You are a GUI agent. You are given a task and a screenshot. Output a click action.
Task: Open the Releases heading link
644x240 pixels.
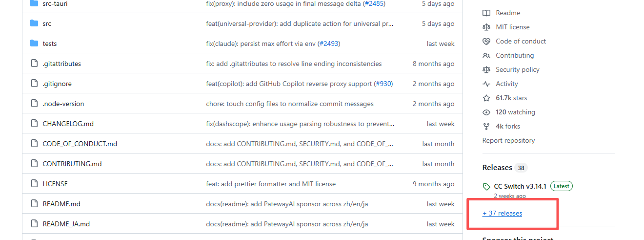(x=497, y=167)
